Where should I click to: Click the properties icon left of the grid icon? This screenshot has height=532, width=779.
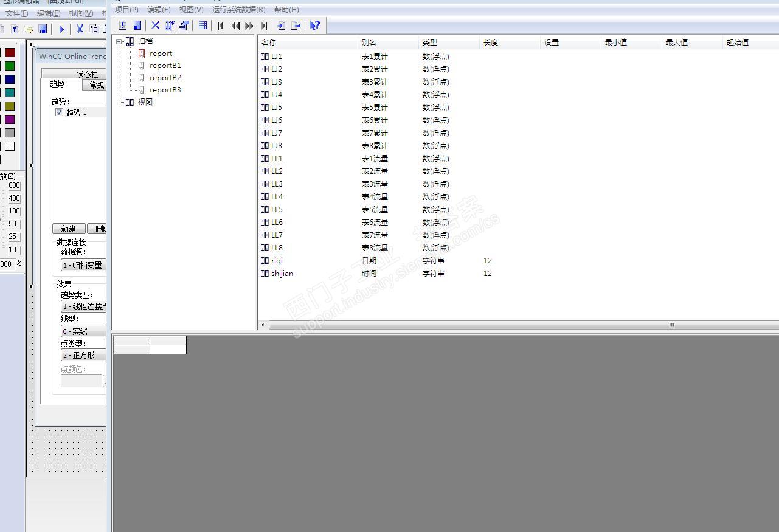(x=184, y=26)
